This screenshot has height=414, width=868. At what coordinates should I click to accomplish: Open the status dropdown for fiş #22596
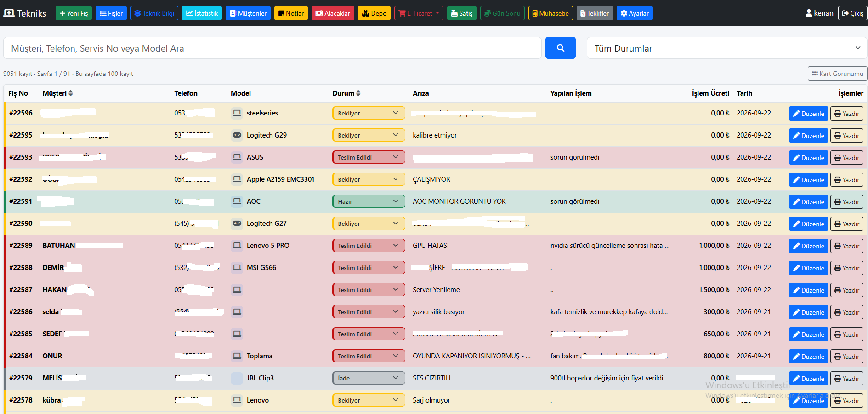tap(369, 113)
